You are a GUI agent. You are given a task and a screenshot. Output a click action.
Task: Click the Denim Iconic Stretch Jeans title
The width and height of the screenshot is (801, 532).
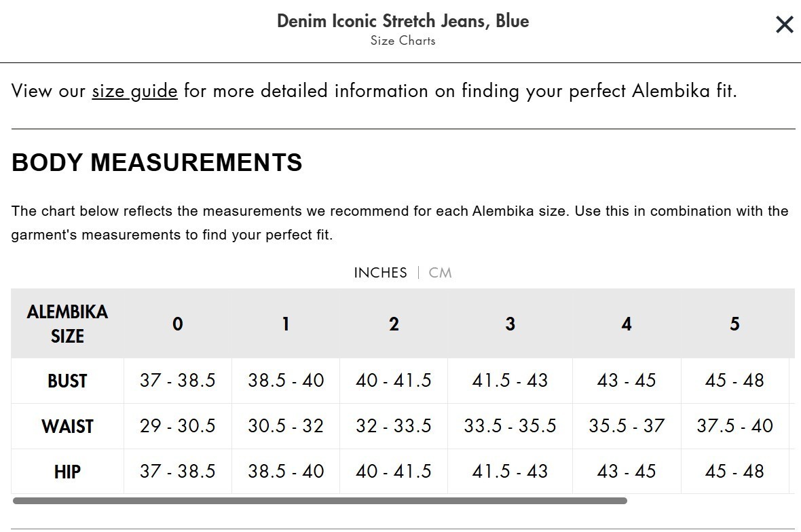pos(403,21)
